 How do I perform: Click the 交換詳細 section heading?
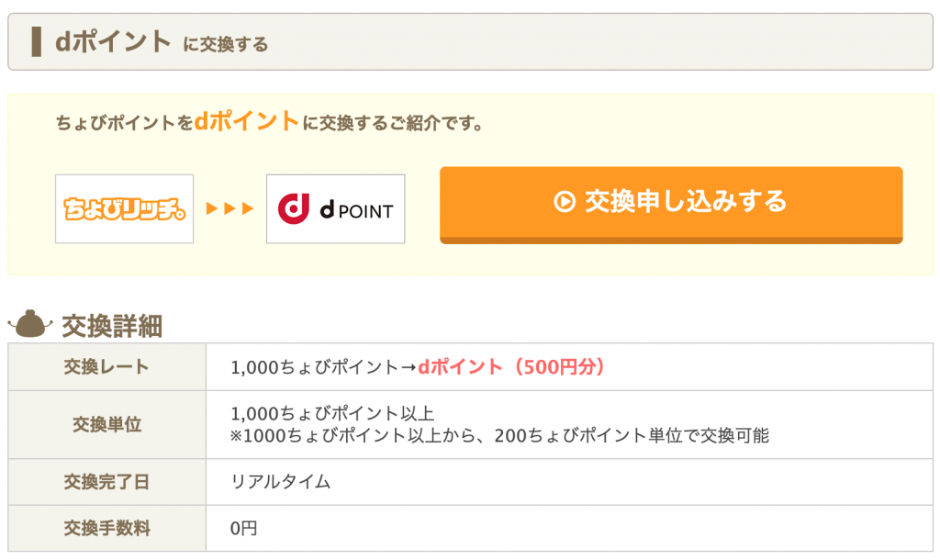click(x=112, y=325)
